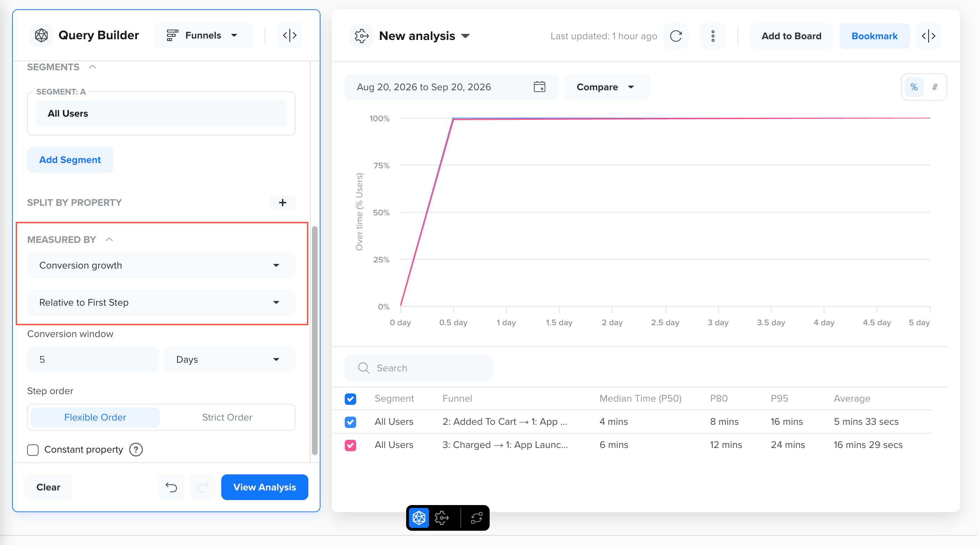Open the Compare dropdown
Viewport: 980px width, 545px height.
click(x=607, y=87)
